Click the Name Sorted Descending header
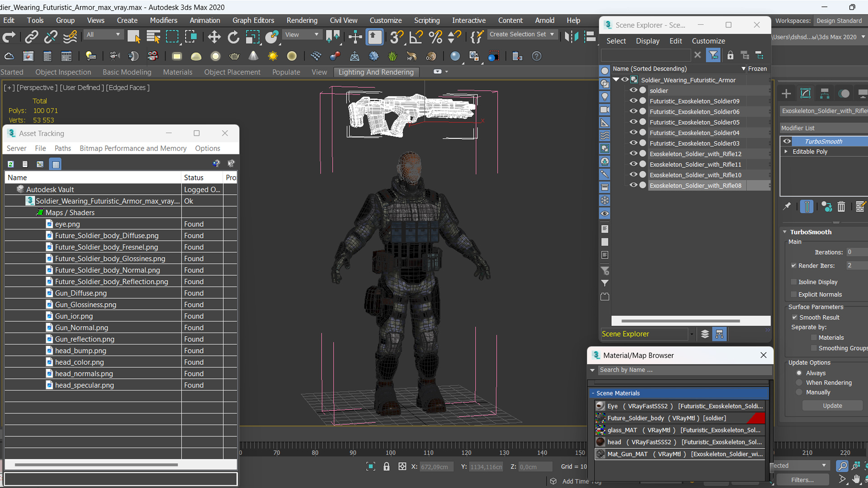Screen dimensions: 868x488 (x=679, y=69)
